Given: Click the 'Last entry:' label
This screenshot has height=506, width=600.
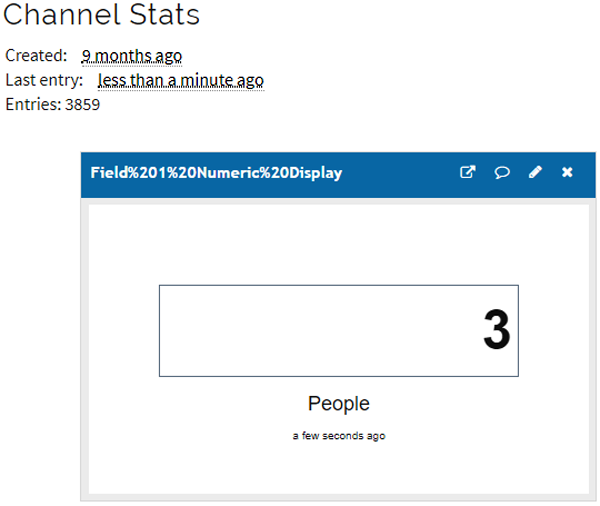Looking at the screenshot, I should coord(44,80).
